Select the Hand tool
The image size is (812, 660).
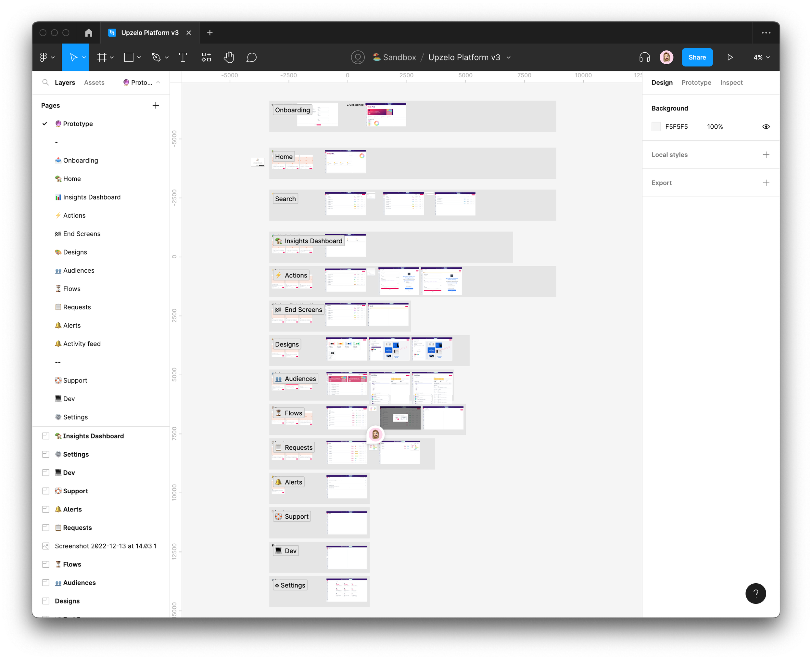(228, 58)
